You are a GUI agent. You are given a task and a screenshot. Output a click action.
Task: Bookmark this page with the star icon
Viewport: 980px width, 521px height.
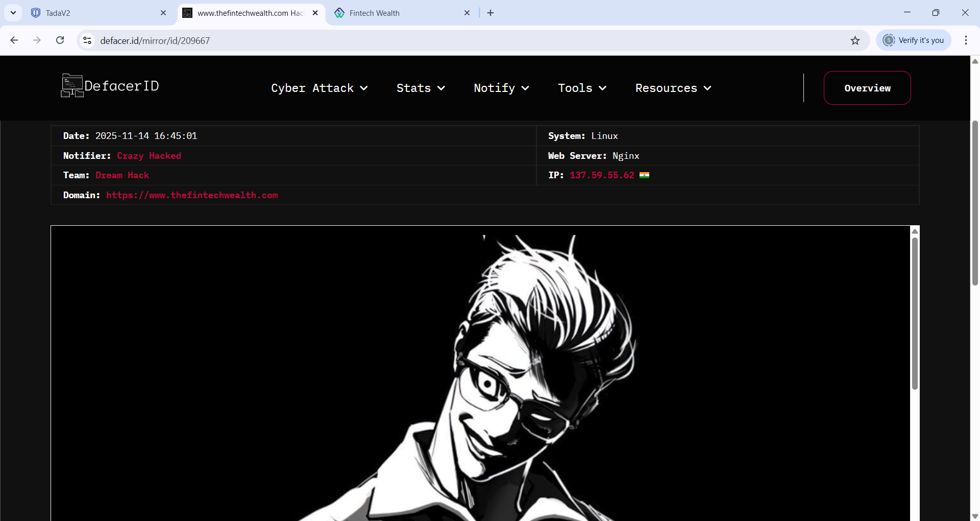[855, 40]
